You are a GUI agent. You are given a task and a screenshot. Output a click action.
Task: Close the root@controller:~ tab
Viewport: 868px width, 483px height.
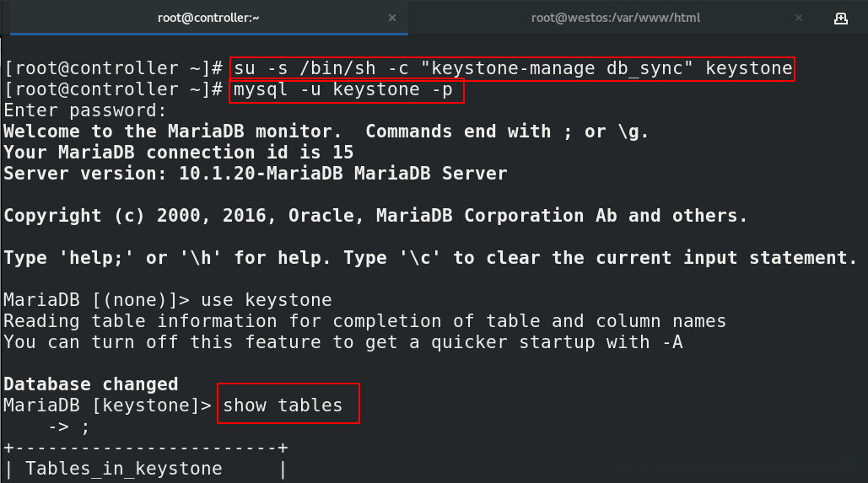click(x=391, y=18)
